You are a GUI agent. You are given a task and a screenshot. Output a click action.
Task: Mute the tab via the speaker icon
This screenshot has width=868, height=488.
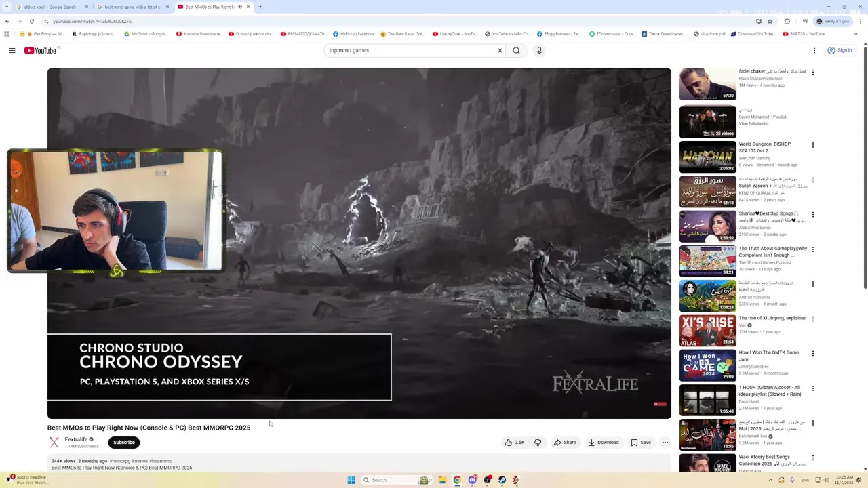point(240,7)
